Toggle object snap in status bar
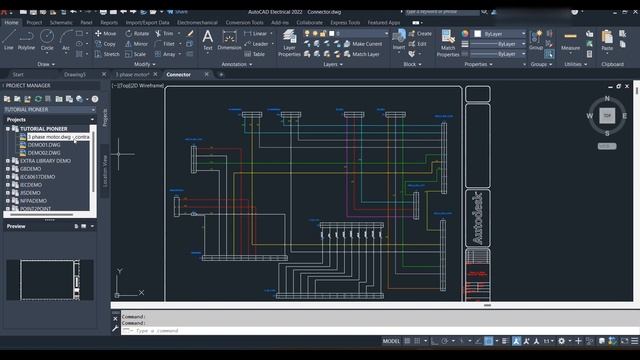Image resolution: width=640 pixels, height=360 pixels. pos(489,341)
